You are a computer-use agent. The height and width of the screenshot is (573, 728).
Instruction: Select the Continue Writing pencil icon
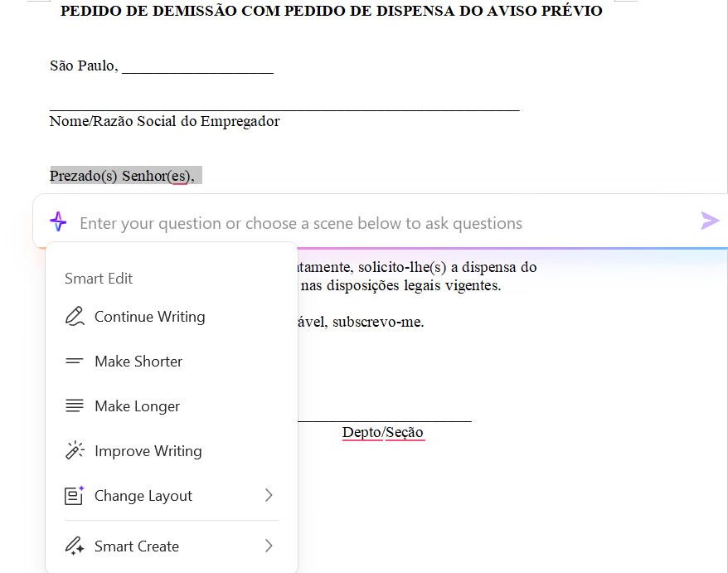point(75,316)
